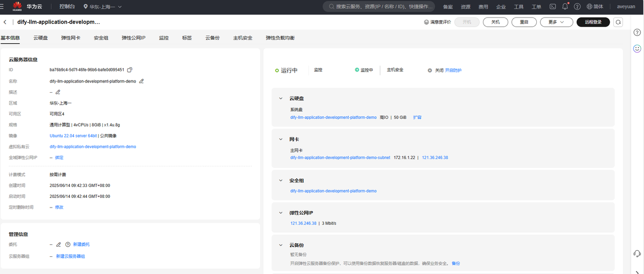Click the 远程登录 button
The image size is (644, 274).
click(593, 22)
